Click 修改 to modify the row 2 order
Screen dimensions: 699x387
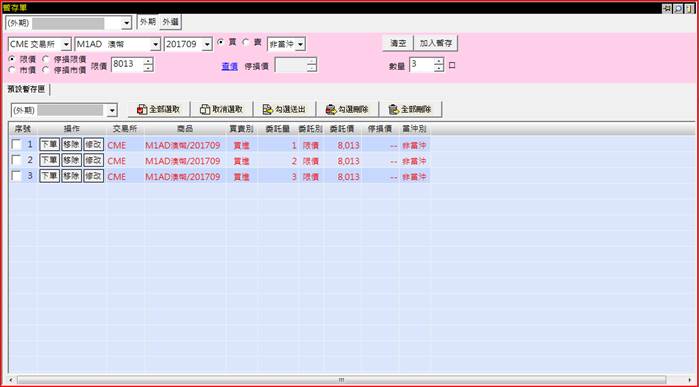point(94,160)
